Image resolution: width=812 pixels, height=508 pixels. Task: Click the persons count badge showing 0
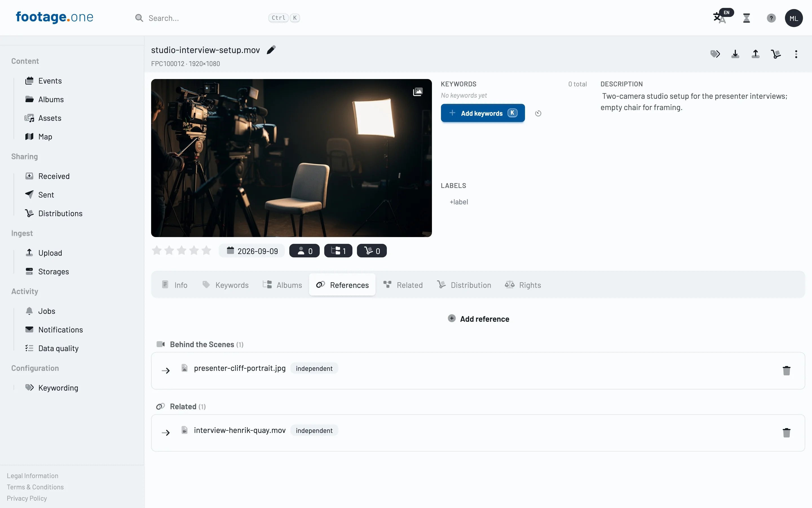(x=304, y=251)
